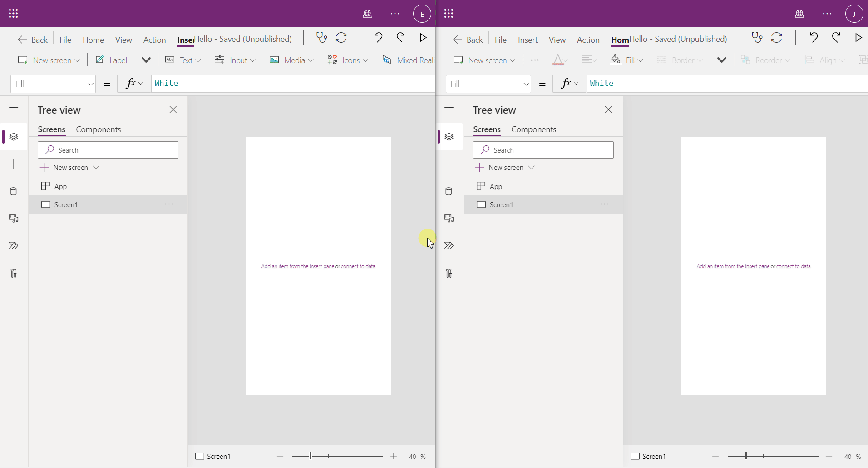Open the Fill property dropdown
This screenshot has height=468, width=868.
[x=53, y=84]
